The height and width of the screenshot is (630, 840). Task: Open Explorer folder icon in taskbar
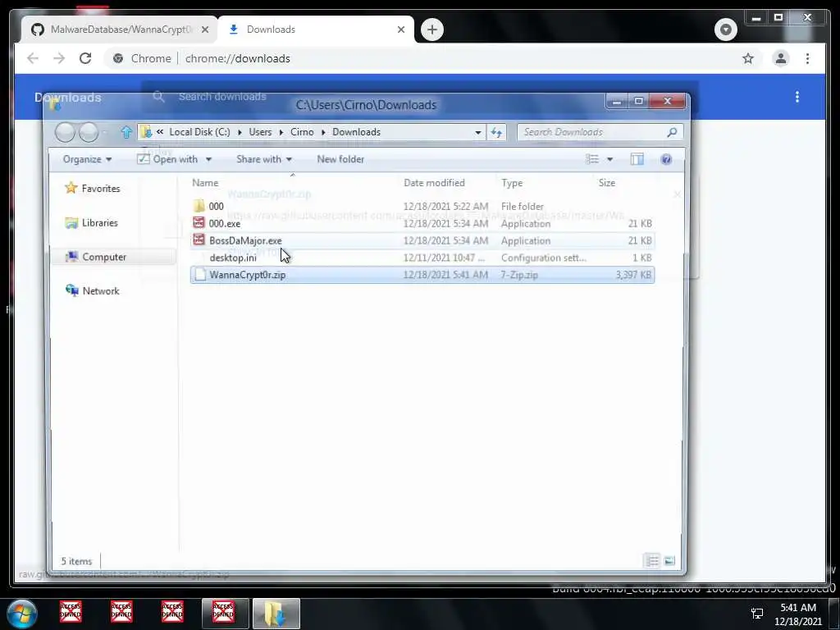pos(276,614)
